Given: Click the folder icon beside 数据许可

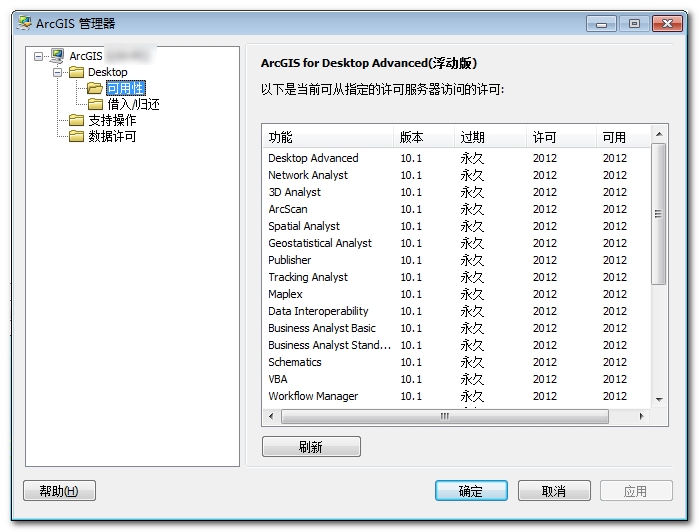Looking at the screenshot, I should pos(76,136).
